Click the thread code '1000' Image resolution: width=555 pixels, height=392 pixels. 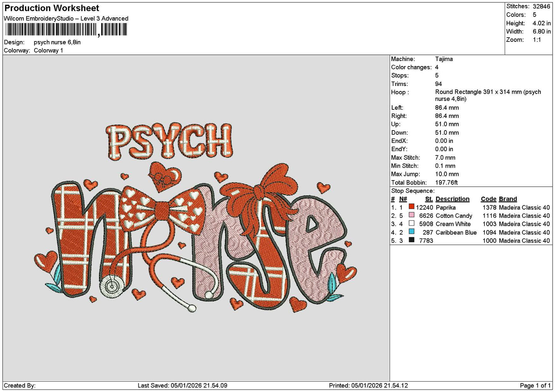(489, 241)
